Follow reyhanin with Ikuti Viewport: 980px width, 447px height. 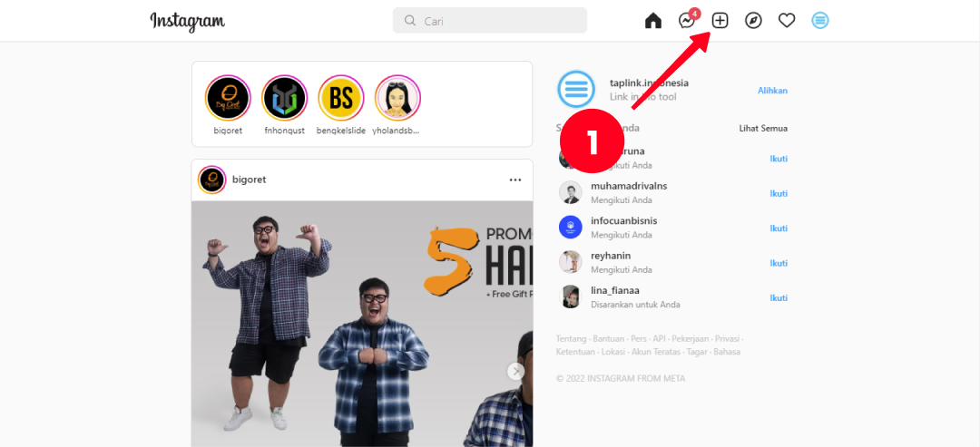click(x=779, y=264)
